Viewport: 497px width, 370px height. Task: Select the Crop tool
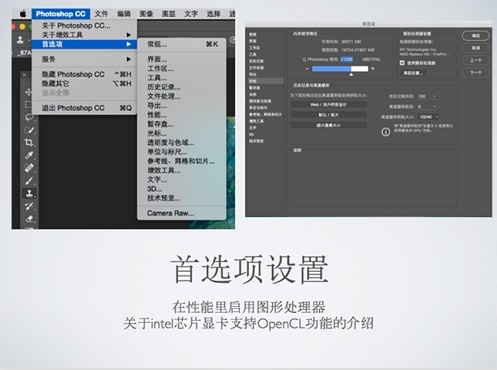(x=29, y=143)
